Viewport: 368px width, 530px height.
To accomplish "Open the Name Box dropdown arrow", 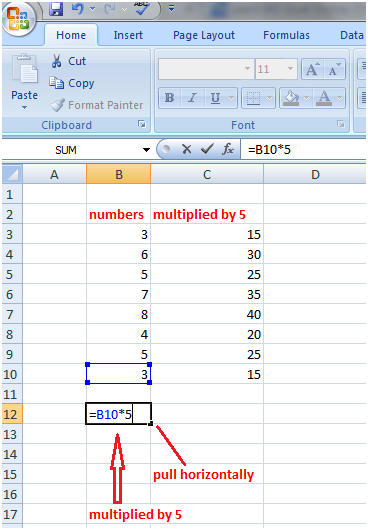I will pos(146,150).
